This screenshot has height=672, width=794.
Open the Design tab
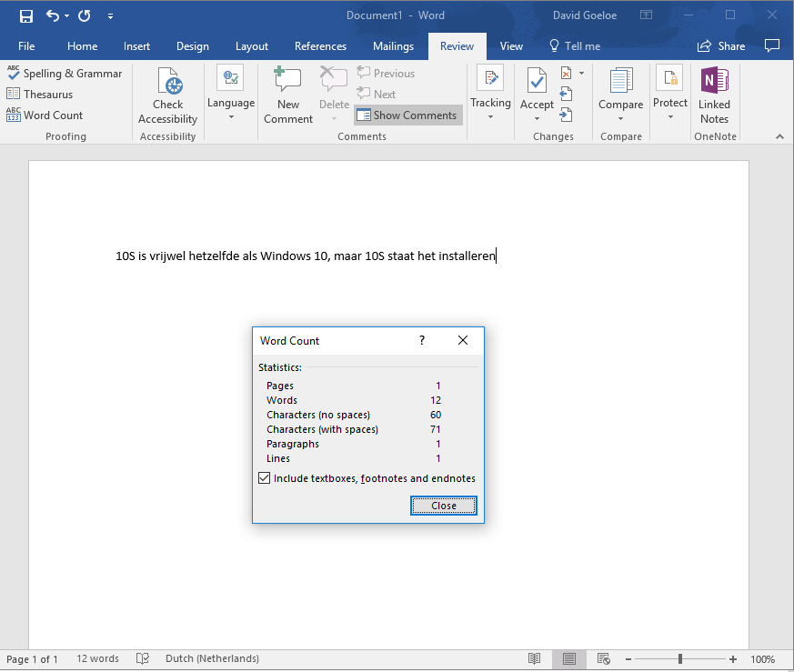(193, 46)
